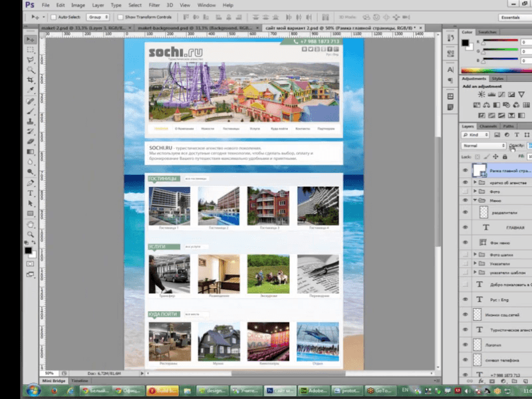Select the Eraser tool
Viewport: 532px width, 399px height.
click(30, 142)
